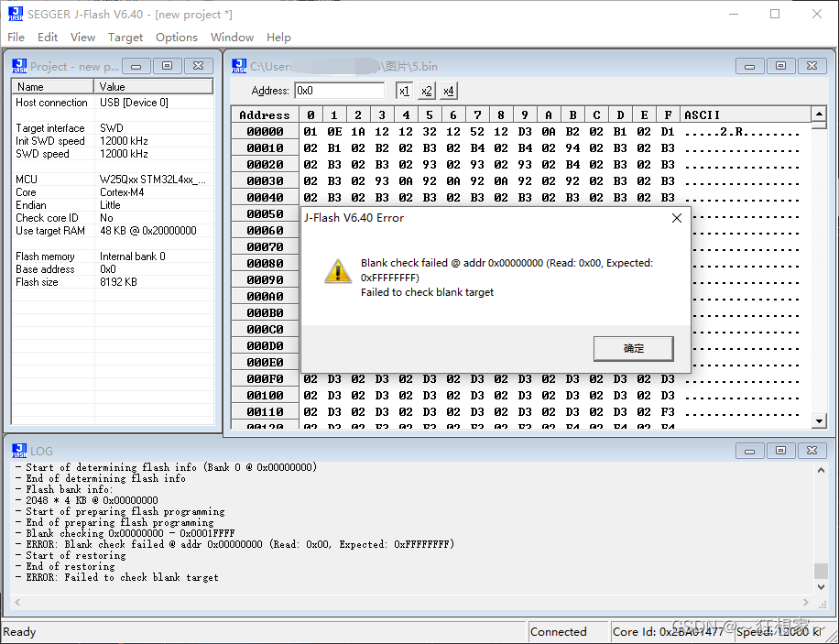
Task: Open the Options menu
Action: pyautogui.click(x=177, y=38)
